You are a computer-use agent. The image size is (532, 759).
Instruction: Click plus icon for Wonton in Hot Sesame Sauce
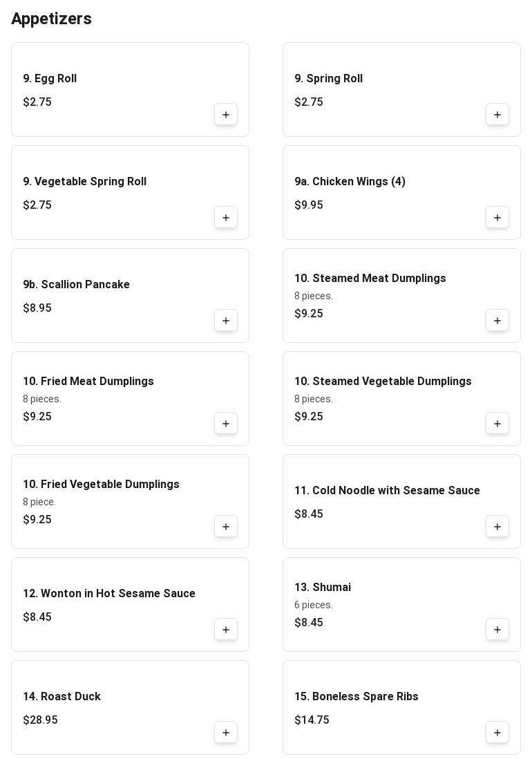coord(226,630)
